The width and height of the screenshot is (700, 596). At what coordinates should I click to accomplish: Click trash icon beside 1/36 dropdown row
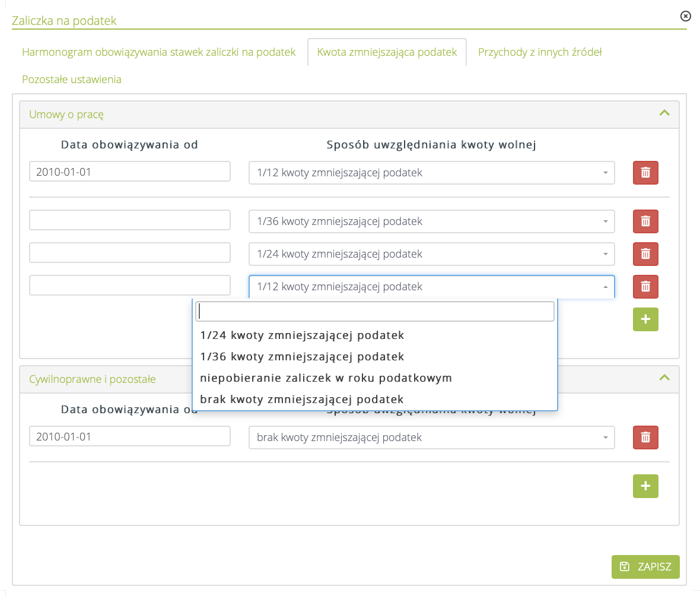click(x=645, y=221)
